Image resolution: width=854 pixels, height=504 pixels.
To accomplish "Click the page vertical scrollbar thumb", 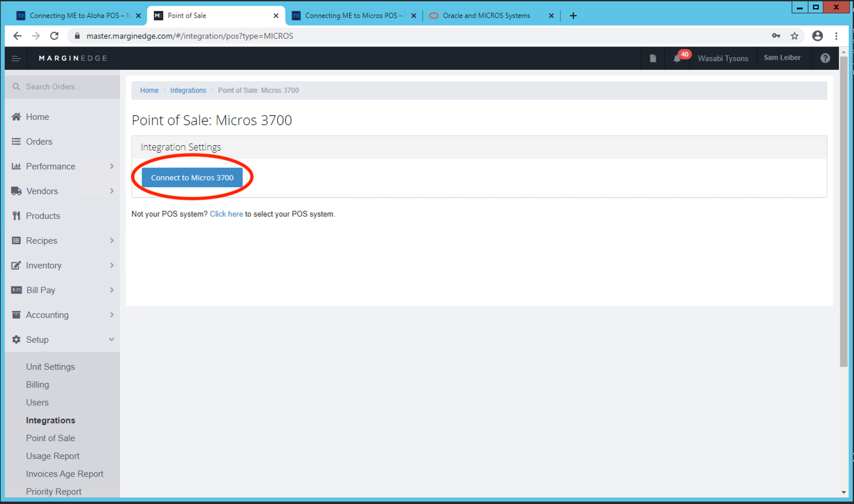I will [x=844, y=211].
